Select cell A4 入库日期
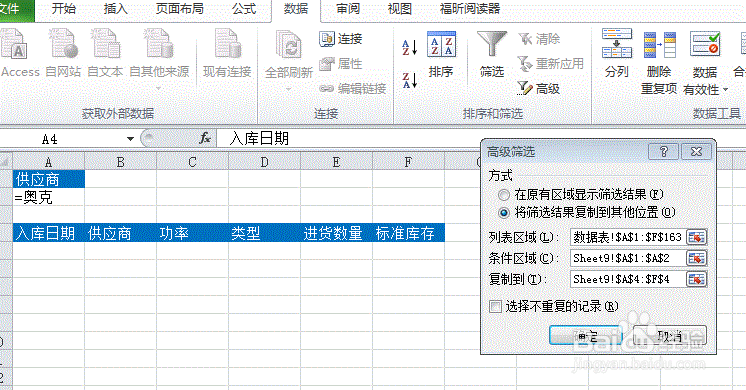 pos(49,233)
